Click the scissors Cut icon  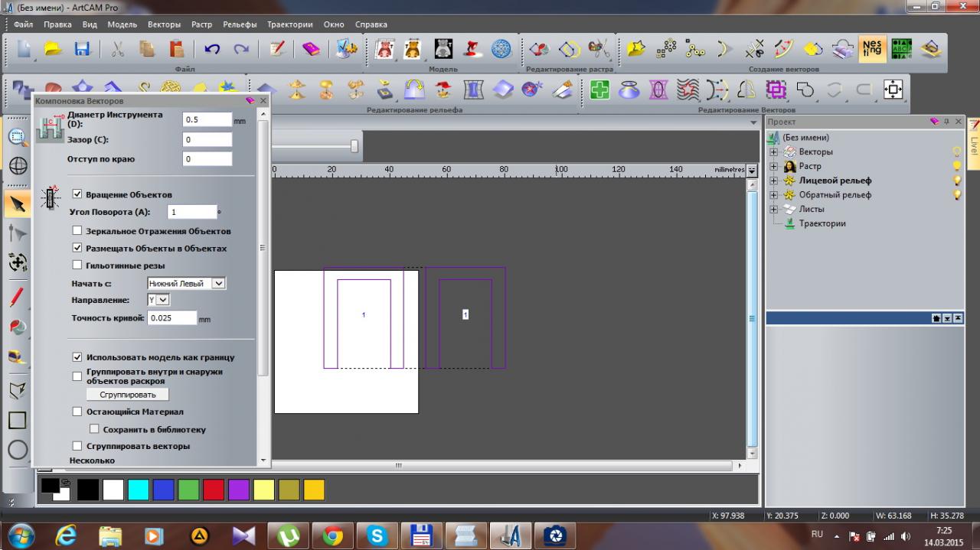click(118, 49)
